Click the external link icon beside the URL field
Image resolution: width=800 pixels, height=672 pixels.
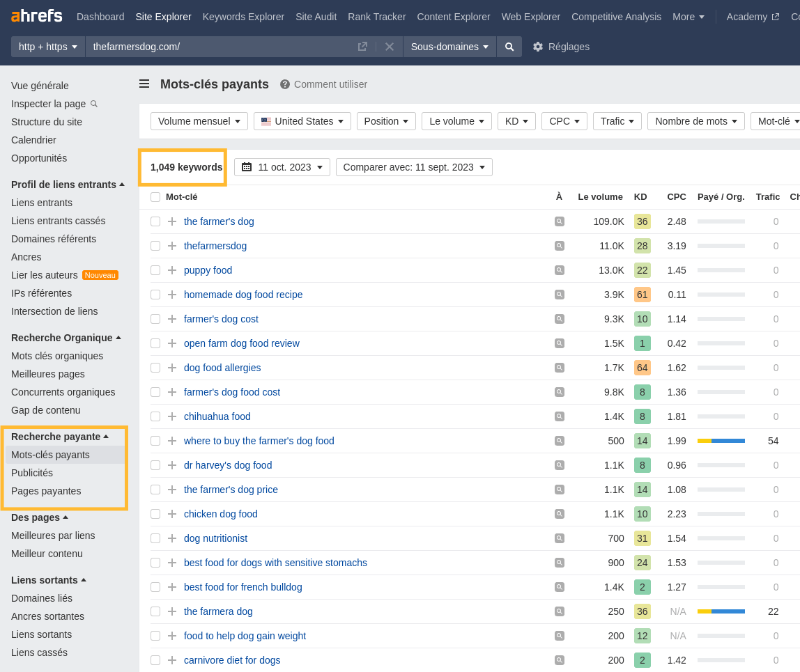pos(362,46)
